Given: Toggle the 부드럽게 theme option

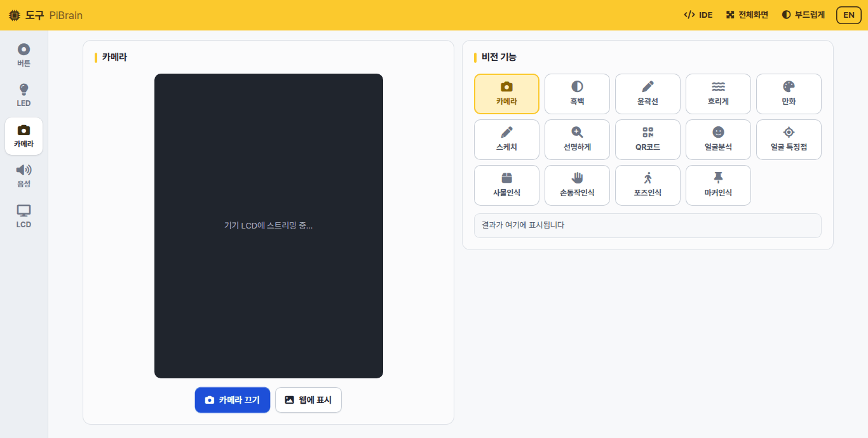Looking at the screenshot, I should [x=803, y=15].
